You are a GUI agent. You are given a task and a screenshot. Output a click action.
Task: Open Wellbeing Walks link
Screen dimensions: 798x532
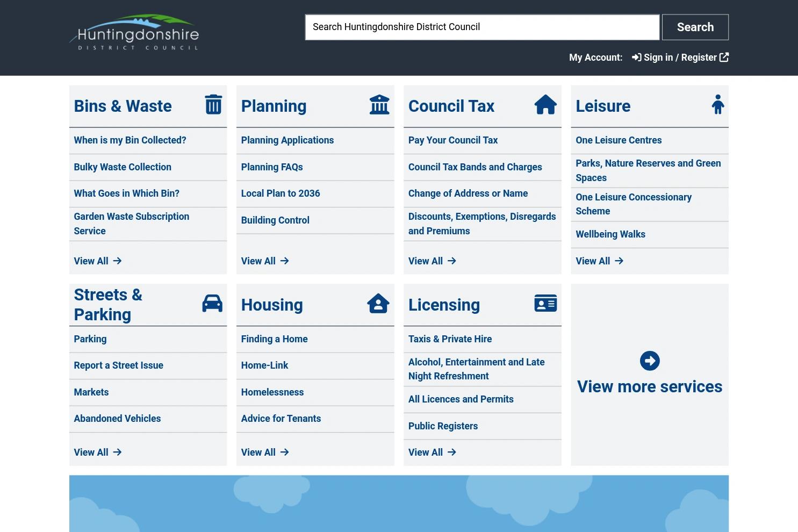click(610, 234)
